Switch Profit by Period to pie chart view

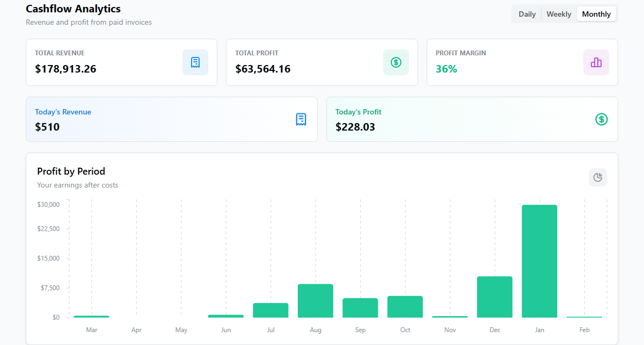(x=597, y=177)
